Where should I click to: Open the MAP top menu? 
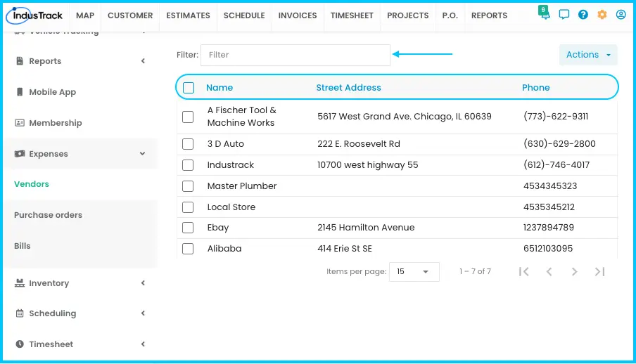pos(85,15)
